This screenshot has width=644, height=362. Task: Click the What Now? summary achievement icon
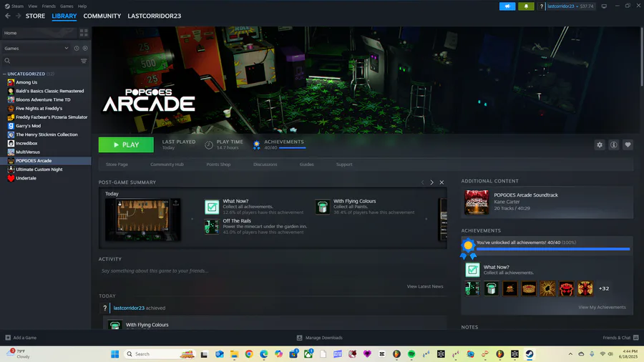212,207
